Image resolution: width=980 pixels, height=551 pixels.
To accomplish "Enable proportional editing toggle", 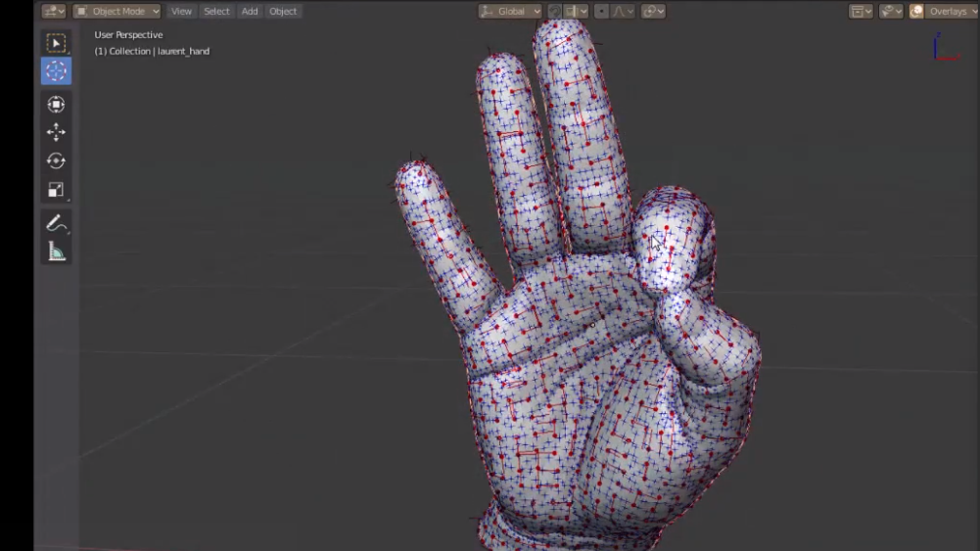I will click(x=601, y=12).
